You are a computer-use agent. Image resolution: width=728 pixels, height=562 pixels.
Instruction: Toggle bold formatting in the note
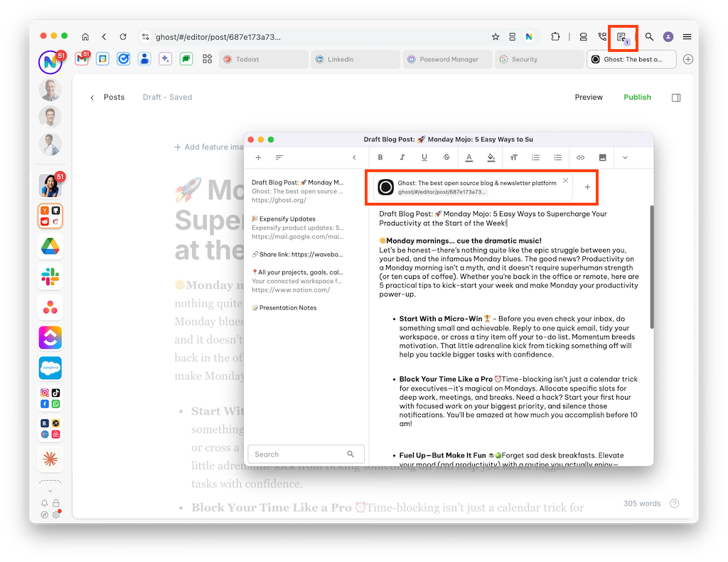tap(380, 157)
